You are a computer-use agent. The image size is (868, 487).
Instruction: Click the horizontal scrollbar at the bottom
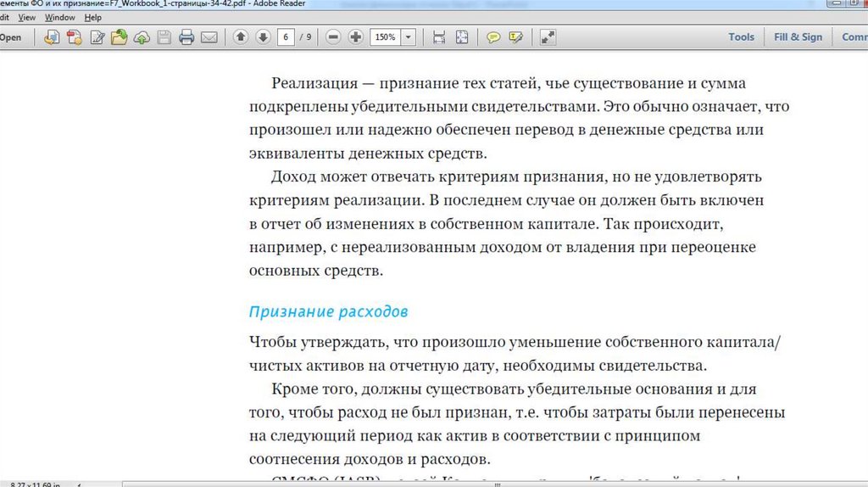click(495, 484)
